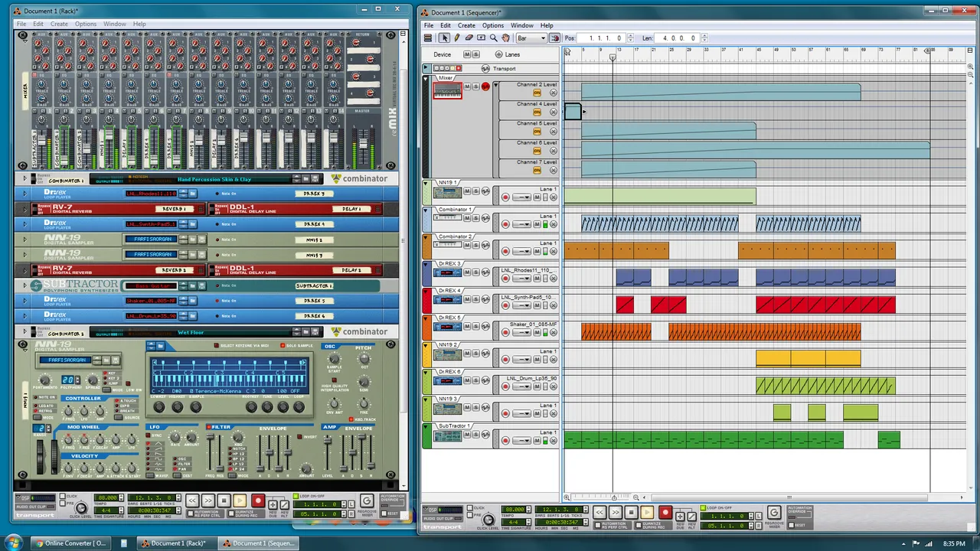Click Rewind in Sequencer transport

click(x=599, y=513)
